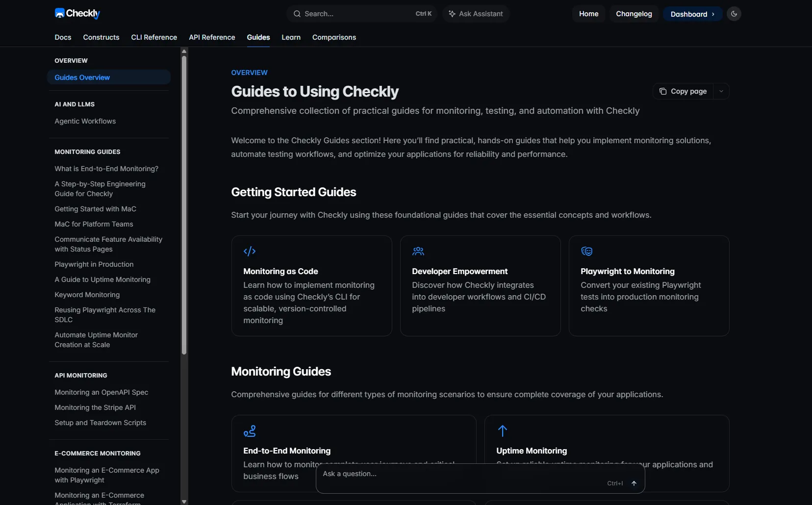The image size is (812, 505).
Task: Expand the Copy page dropdown arrow
Action: pos(721,91)
